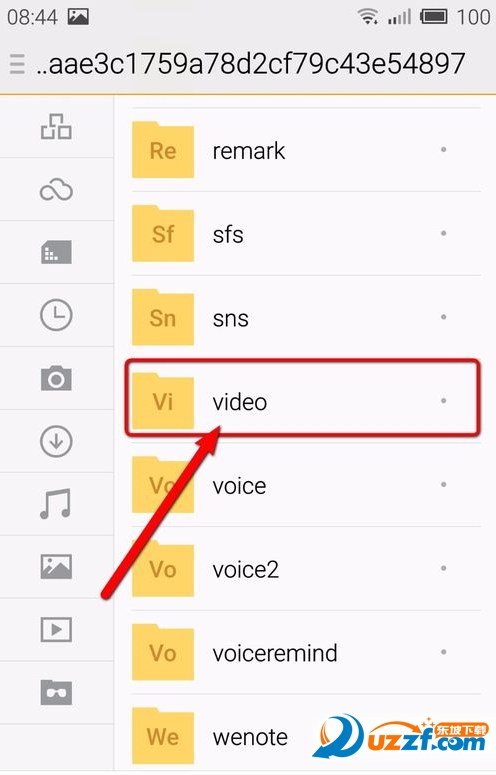Open the videos category play icon
The image size is (496, 775).
[56, 629]
